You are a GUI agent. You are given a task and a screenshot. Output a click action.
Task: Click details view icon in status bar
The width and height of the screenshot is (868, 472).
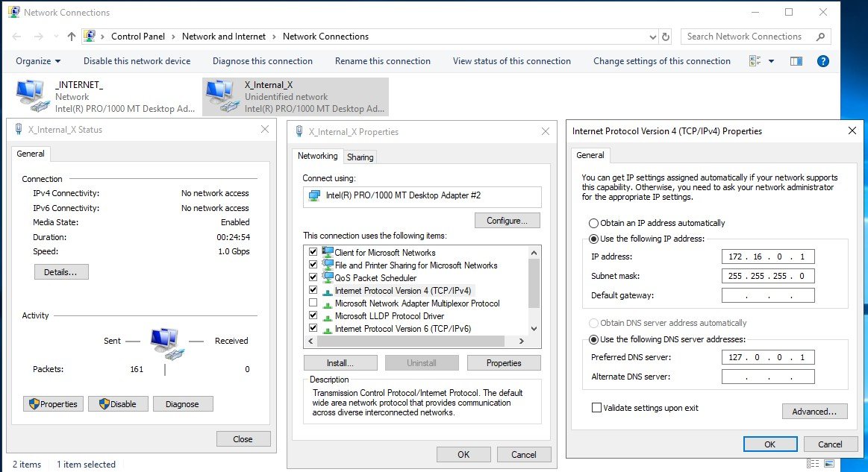click(813, 464)
